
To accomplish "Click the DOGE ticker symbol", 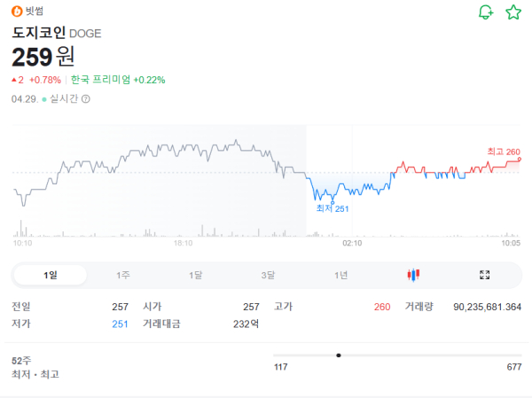I will [x=85, y=34].
